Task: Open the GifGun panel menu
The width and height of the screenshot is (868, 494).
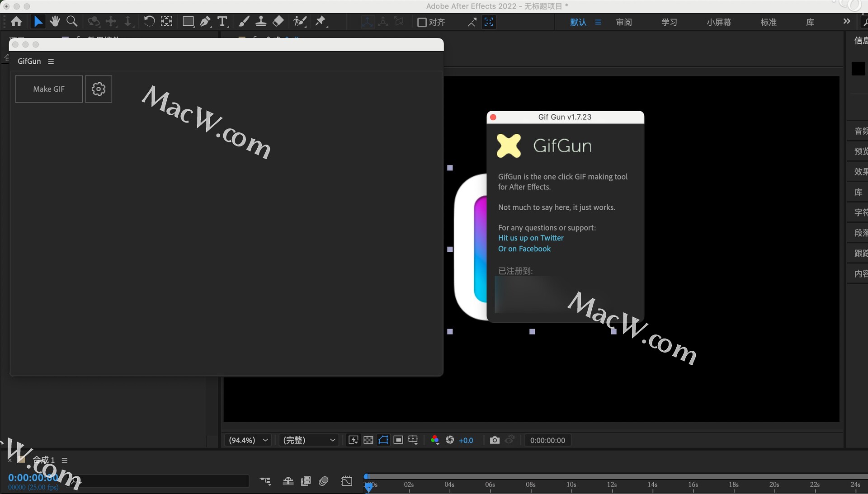Action: click(51, 61)
